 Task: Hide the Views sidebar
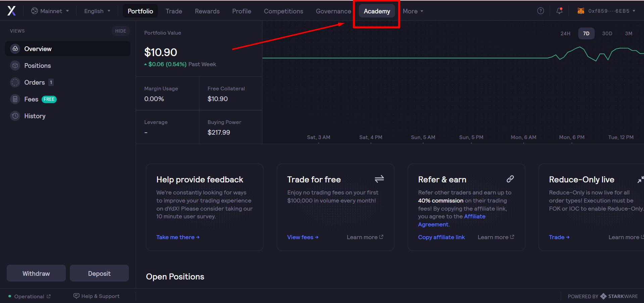coord(120,31)
